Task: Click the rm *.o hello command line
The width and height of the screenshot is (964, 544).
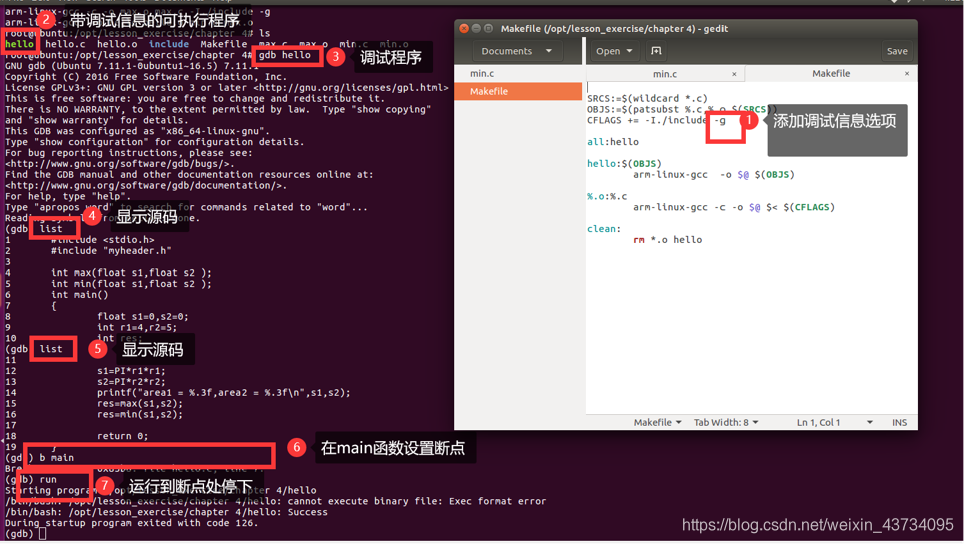Action: tap(668, 240)
